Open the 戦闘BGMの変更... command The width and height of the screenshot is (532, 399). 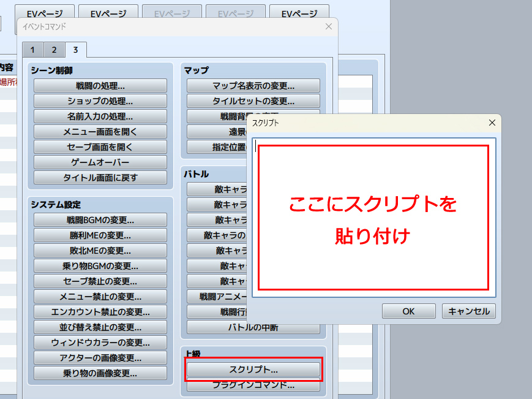(100, 220)
